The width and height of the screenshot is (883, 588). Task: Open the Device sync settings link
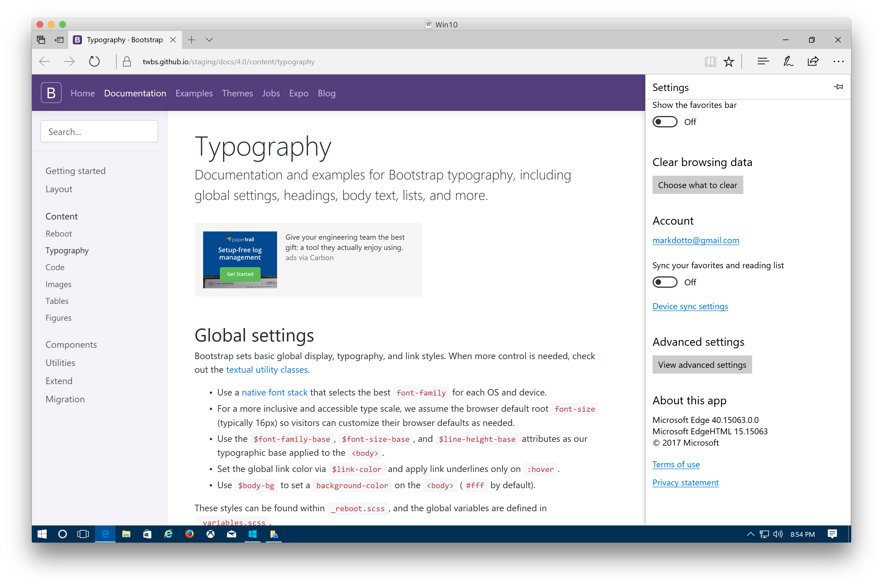coord(690,307)
